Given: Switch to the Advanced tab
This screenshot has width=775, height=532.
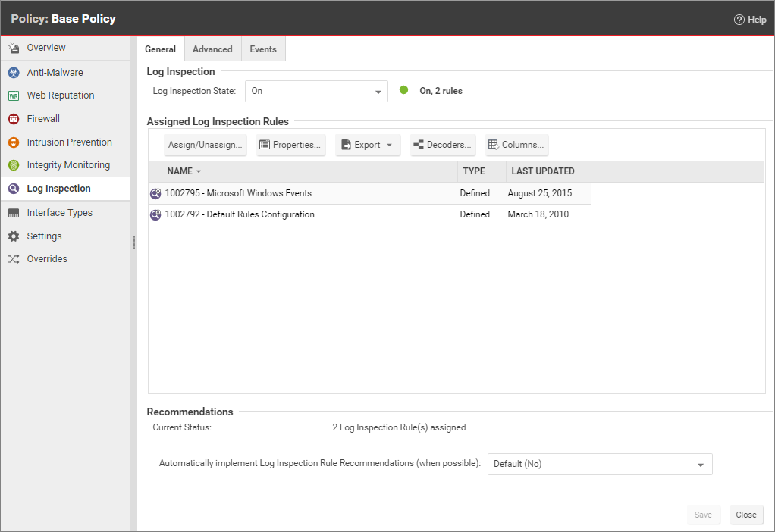Looking at the screenshot, I should point(212,49).
